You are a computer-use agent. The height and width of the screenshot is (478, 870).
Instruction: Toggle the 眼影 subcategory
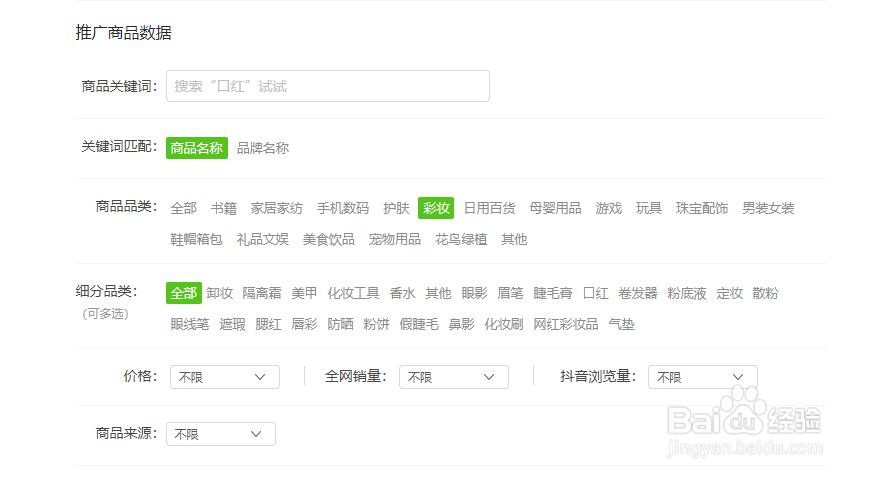474,293
